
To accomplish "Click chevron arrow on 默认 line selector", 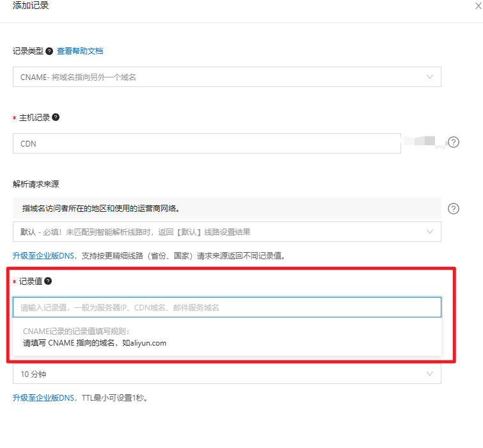I will pyautogui.click(x=430, y=231).
